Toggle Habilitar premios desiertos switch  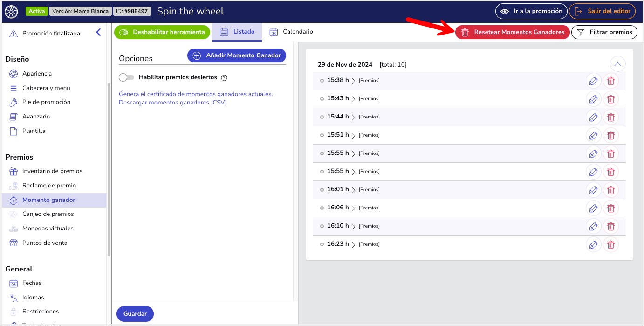click(x=126, y=77)
